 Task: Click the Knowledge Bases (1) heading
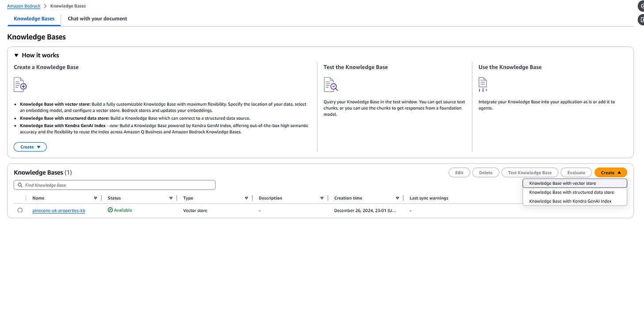click(43, 172)
